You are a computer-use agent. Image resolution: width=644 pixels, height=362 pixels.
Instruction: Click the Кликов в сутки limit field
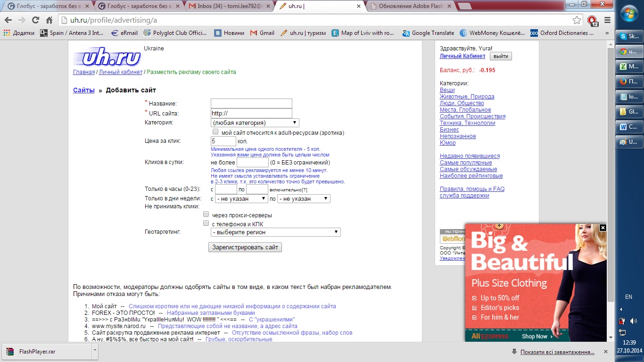252,163
